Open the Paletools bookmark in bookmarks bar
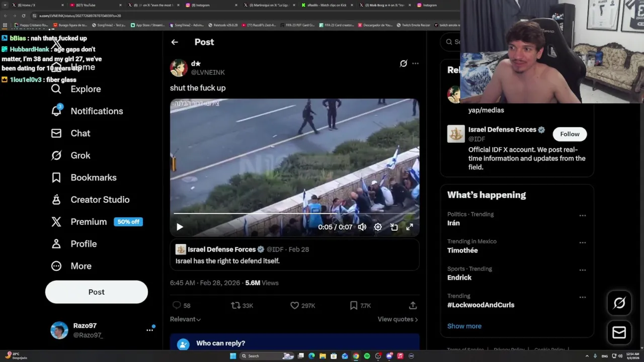The height and width of the screenshot is (362, 644). [223, 25]
